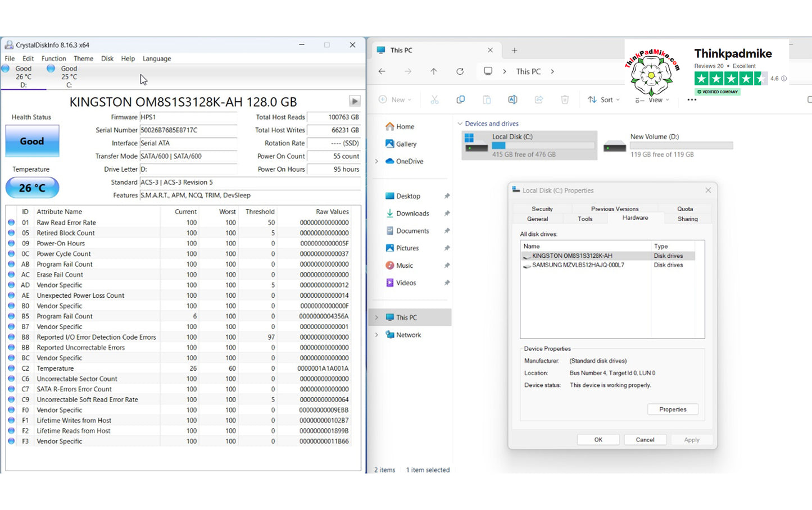Open the See more ellipsis menu
This screenshot has width=812, height=510.
tap(692, 99)
